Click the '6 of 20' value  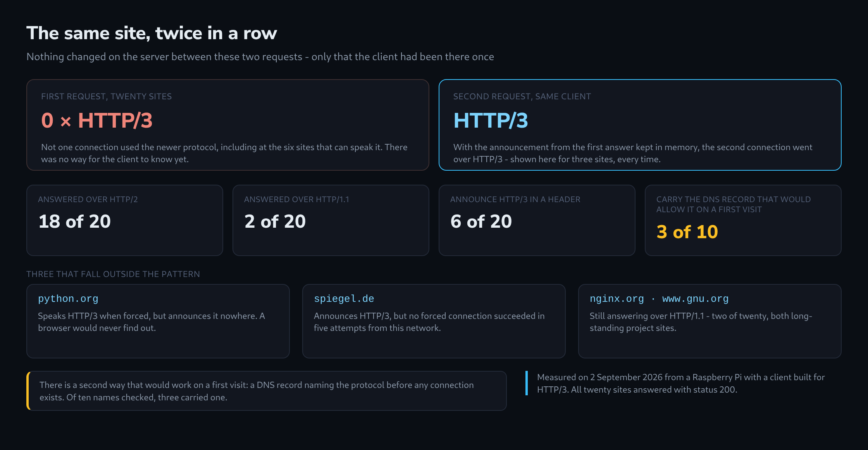(x=481, y=222)
